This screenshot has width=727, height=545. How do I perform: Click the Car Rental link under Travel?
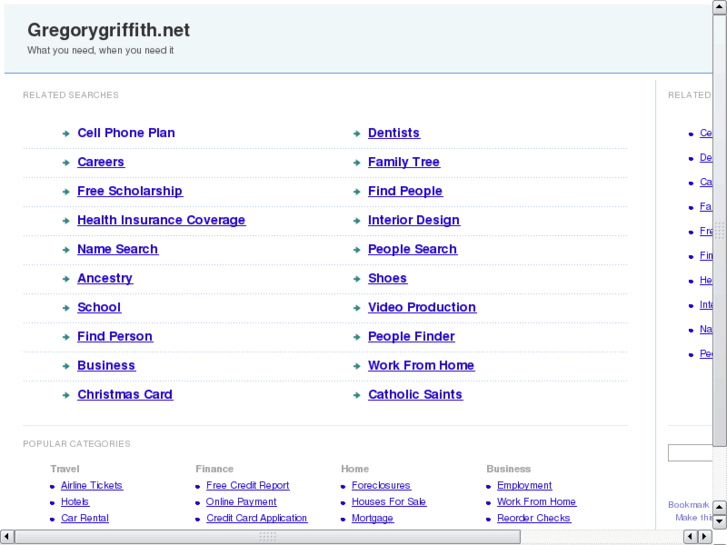pyautogui.click(x=85, y=518)
